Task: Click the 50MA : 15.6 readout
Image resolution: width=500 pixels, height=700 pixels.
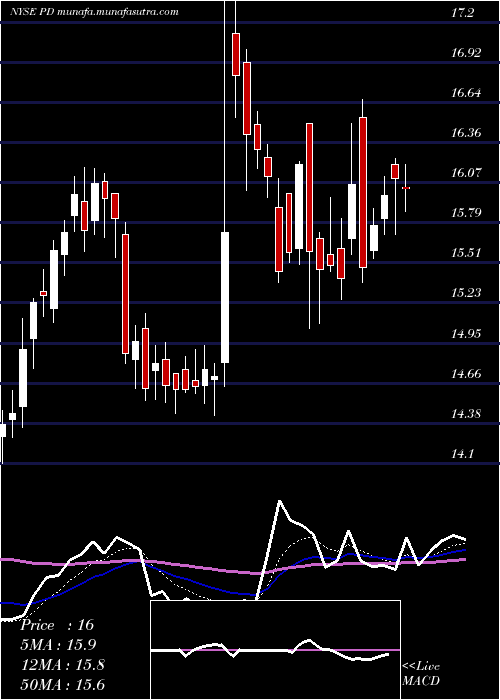Action: 63,685
